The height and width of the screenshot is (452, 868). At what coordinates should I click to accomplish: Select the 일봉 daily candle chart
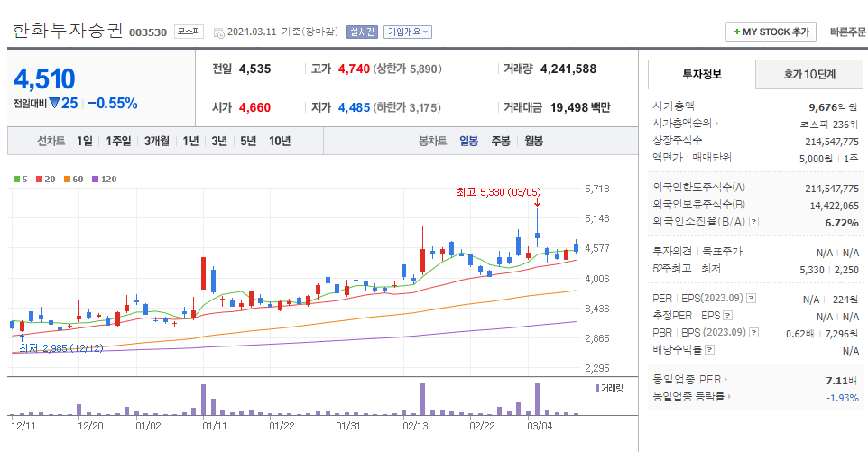click(x=468, y=141)
